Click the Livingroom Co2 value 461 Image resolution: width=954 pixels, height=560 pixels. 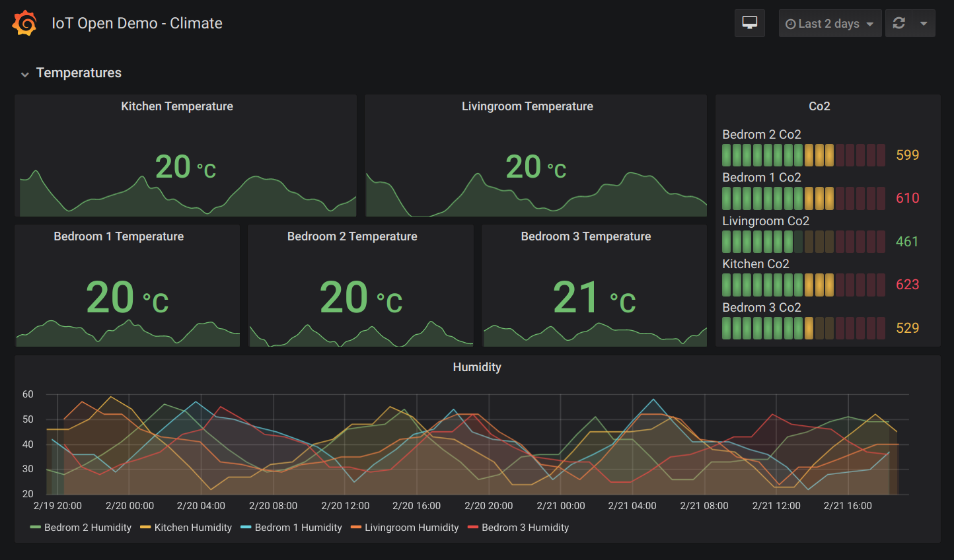click(907, 242)
